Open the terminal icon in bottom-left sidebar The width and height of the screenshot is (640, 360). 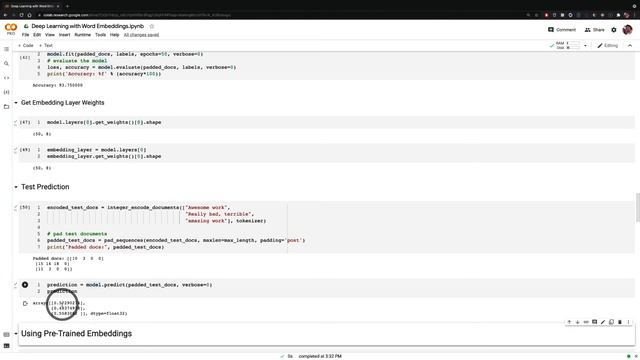coord(6,346)
